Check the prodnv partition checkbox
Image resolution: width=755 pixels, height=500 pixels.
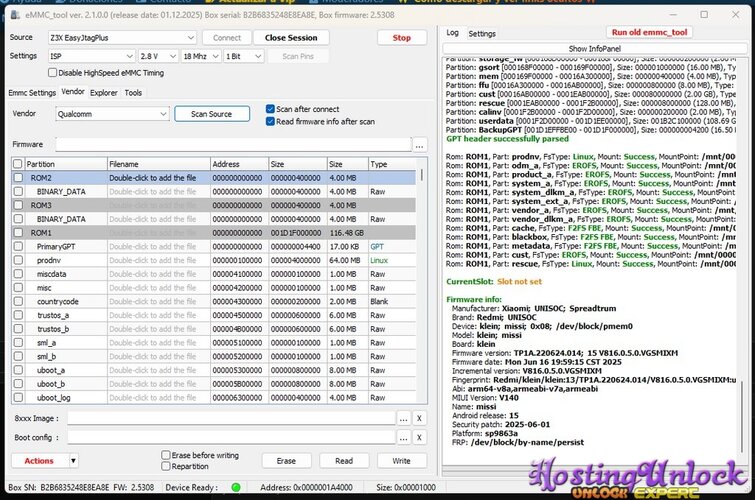pyautogui.click(x=18, y=260)
